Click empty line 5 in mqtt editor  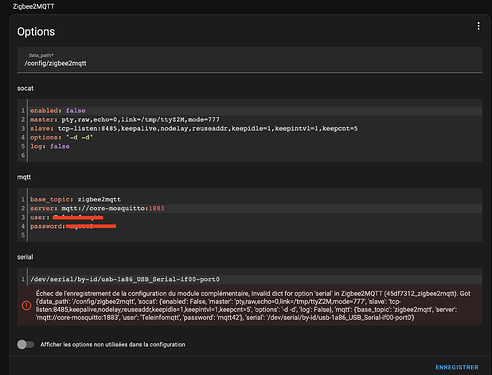point(255,235)
